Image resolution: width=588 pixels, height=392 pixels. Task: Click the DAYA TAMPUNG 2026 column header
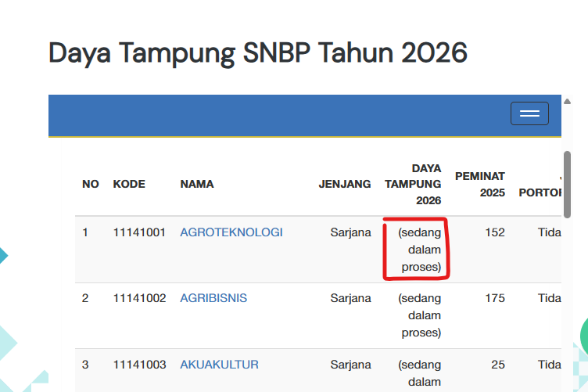(413, 184)
